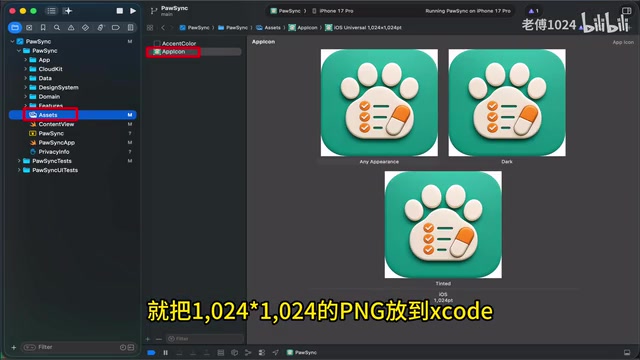Click simulate location arrow icon

(276, 353)
